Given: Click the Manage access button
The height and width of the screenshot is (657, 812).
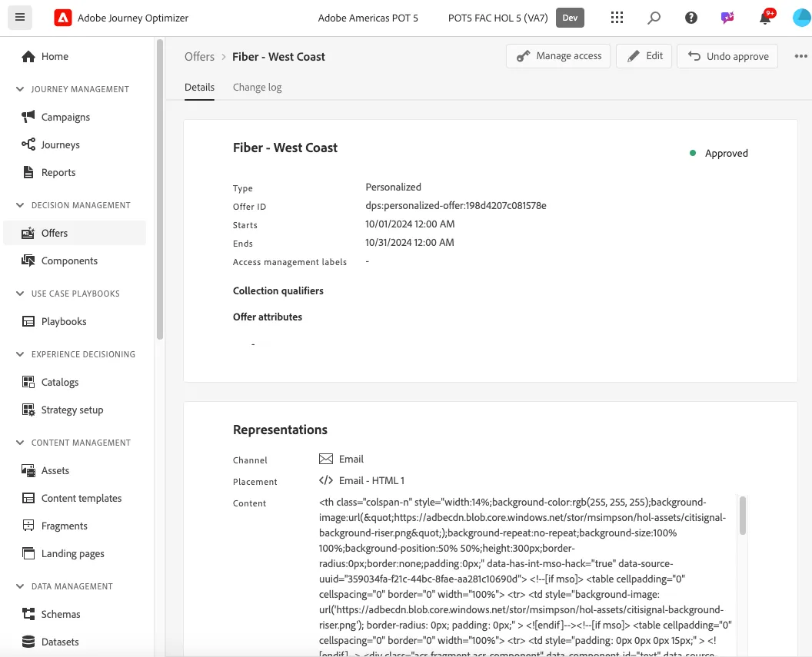Looking at the screenshot, I should pyautogui.click(x=558, y=56).
